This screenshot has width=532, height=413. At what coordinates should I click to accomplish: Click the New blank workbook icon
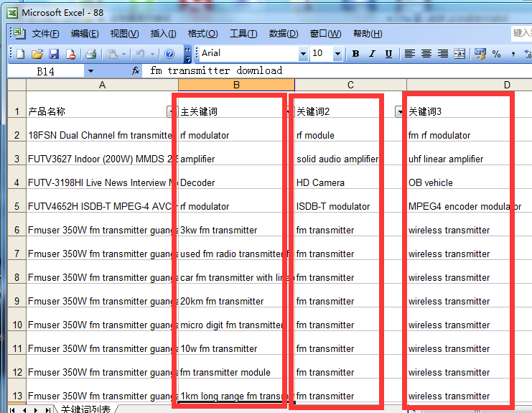pyautogui.click(x=21, y=54)
